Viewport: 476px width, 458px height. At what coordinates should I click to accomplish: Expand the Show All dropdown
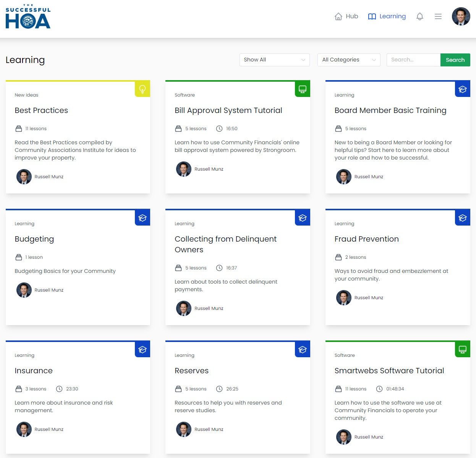coord(274,60)
